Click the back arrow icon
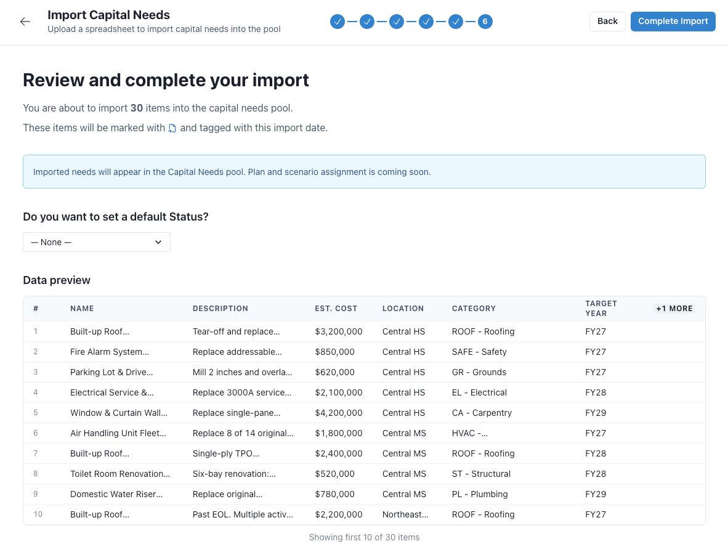The height and width of the screenshot is (560, 728). pos(25,22)
